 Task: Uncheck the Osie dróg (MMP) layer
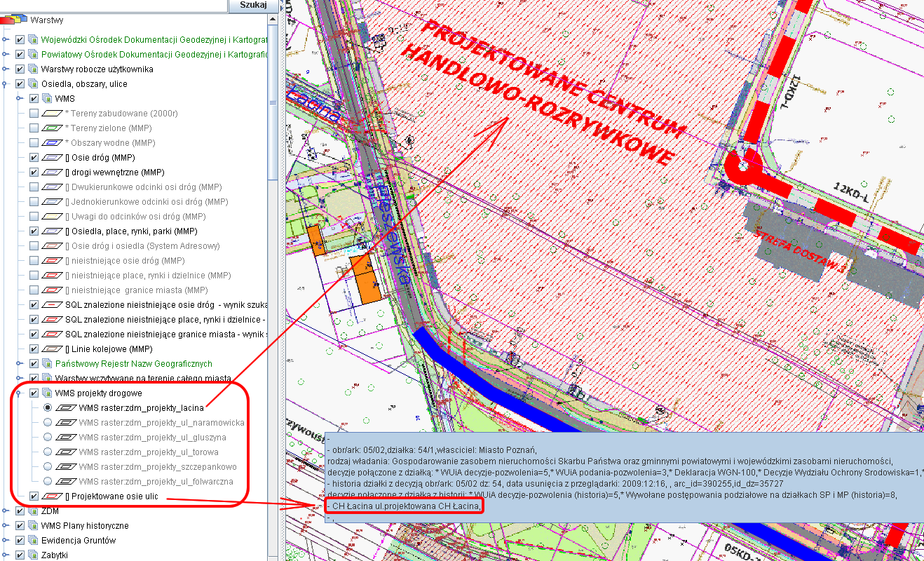(34, 158)
